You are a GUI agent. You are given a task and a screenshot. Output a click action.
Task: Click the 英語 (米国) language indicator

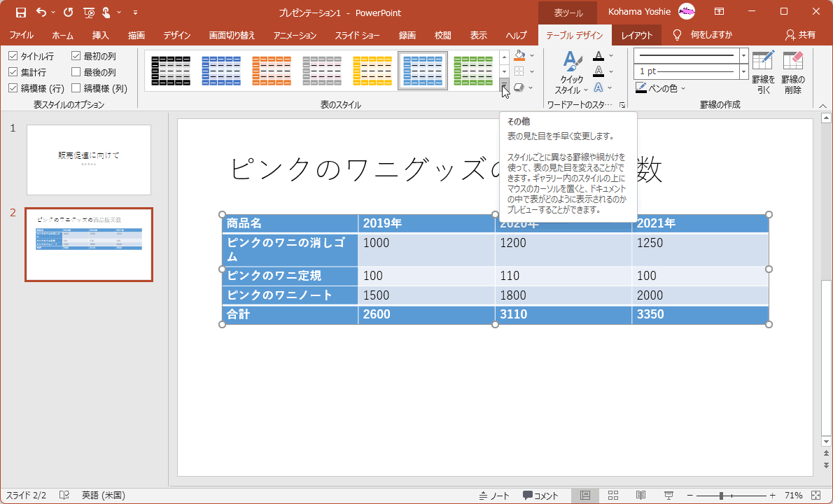pyautogui.click(x=104, y=495)
